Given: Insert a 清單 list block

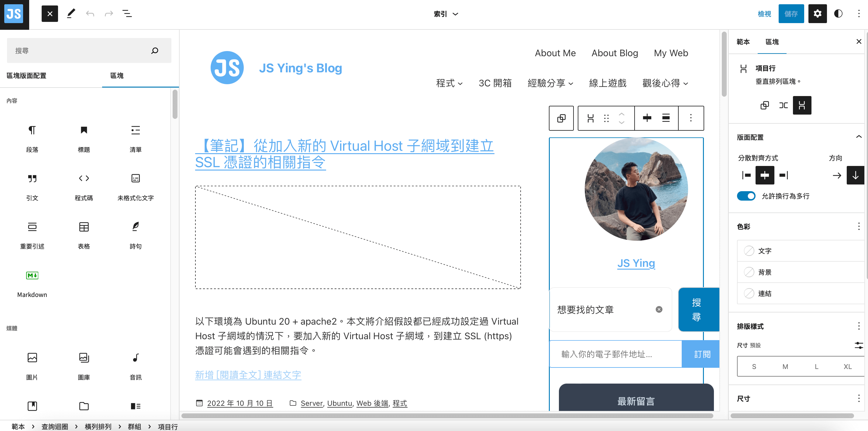Looking at the screenshot, I should tap(136, 139).
